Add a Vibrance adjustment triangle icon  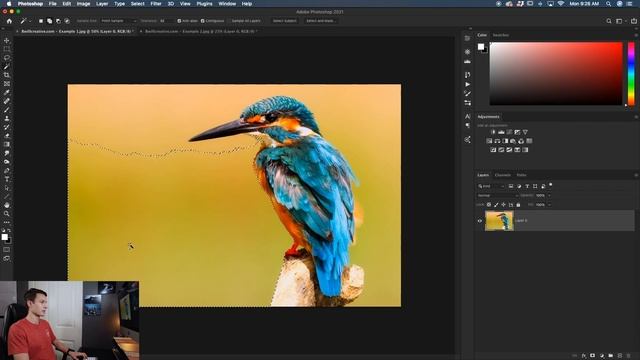coord(525,132)
